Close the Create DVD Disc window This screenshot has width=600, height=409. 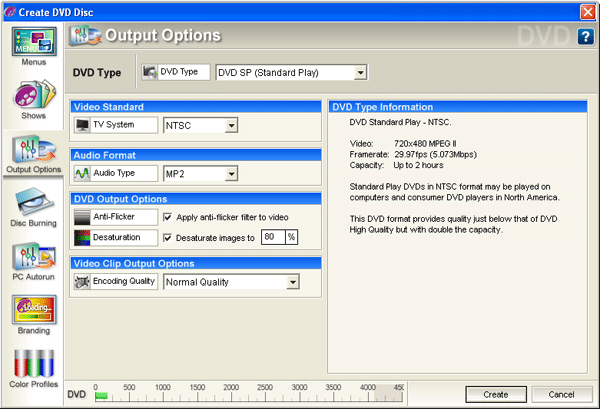click(x=587, y=12)
